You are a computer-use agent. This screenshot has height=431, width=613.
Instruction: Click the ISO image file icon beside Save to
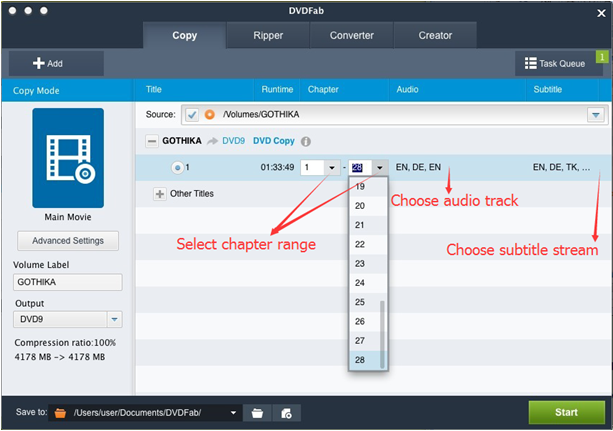pos(287,413)
